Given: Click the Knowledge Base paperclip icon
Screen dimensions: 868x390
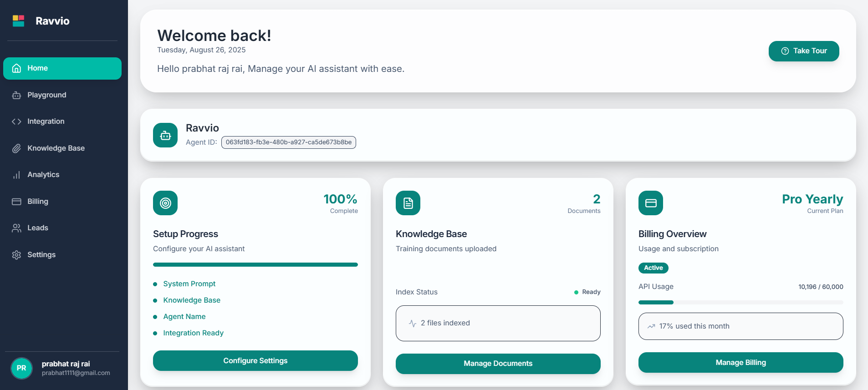Looking at the screenshot, I should pos(16,148).
